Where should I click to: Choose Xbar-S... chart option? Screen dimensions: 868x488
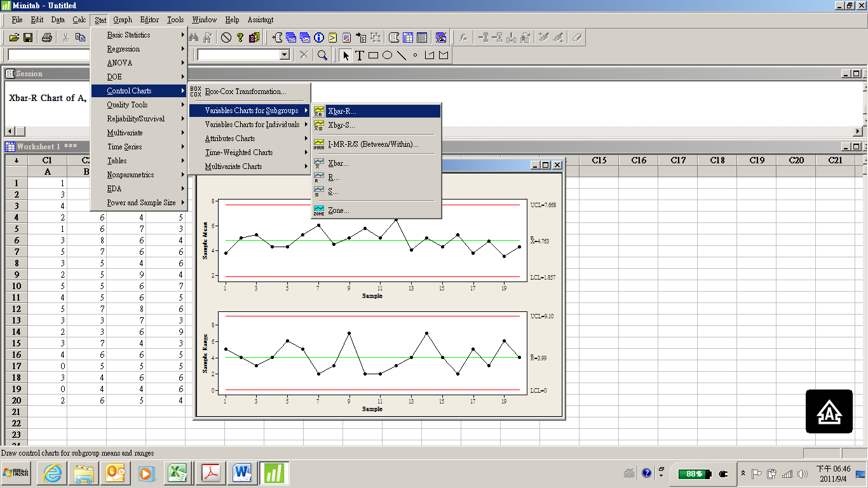tap(376, 125)
